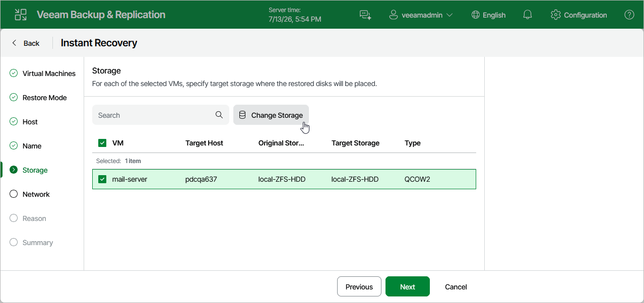
Task: Click the Summary step circle icon
Action: [x=14, y=243]
